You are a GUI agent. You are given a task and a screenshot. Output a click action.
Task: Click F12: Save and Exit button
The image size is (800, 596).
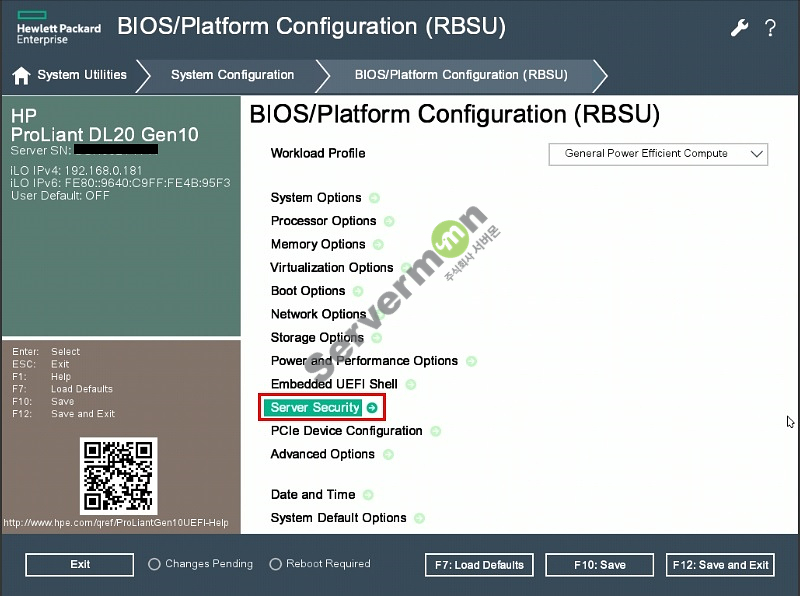point(720,565)
